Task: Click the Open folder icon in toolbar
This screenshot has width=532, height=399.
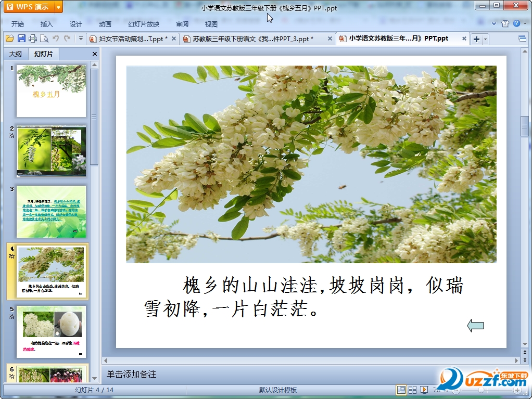Action: [x=10, y=38]
